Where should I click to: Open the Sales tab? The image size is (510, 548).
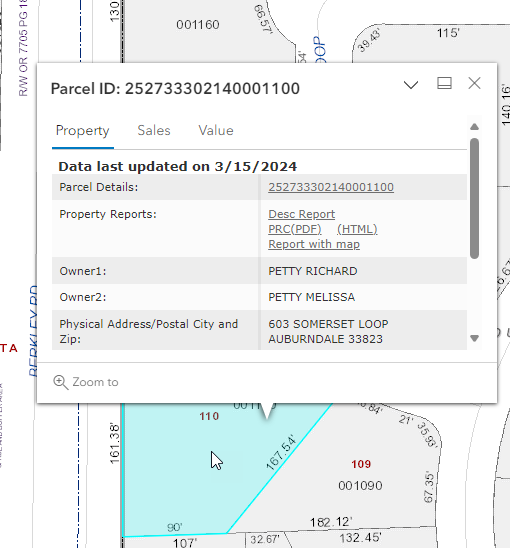click(x=154, y=130)
